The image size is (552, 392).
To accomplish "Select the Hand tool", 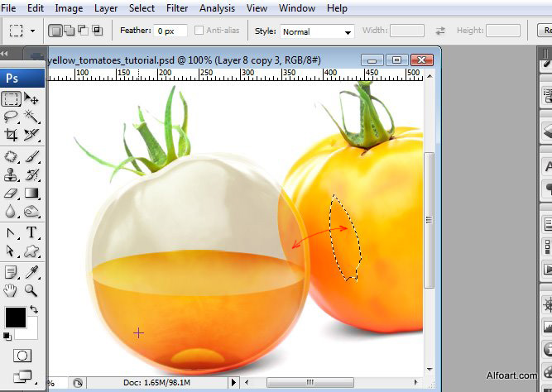I will 11,290.
